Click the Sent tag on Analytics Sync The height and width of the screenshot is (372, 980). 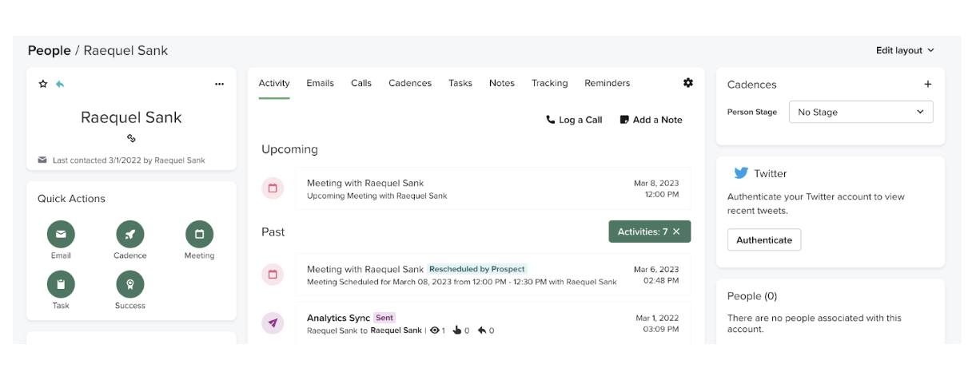tap(385, 318)
